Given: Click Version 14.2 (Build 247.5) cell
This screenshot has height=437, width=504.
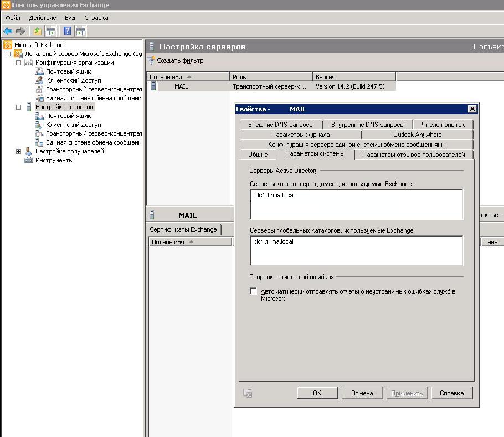Looking at the screenshot, I should 350,86.
